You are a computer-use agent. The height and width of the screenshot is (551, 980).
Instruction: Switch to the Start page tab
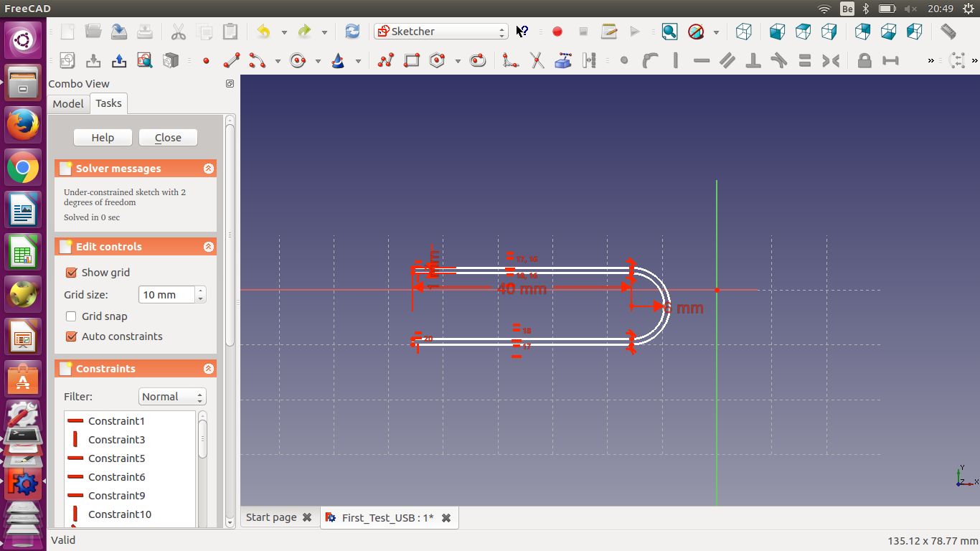[x=271, y=517]
